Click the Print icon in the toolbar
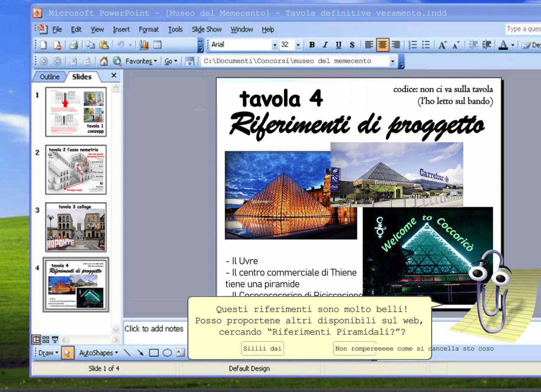Screen dimensions: 541x392 74,45
